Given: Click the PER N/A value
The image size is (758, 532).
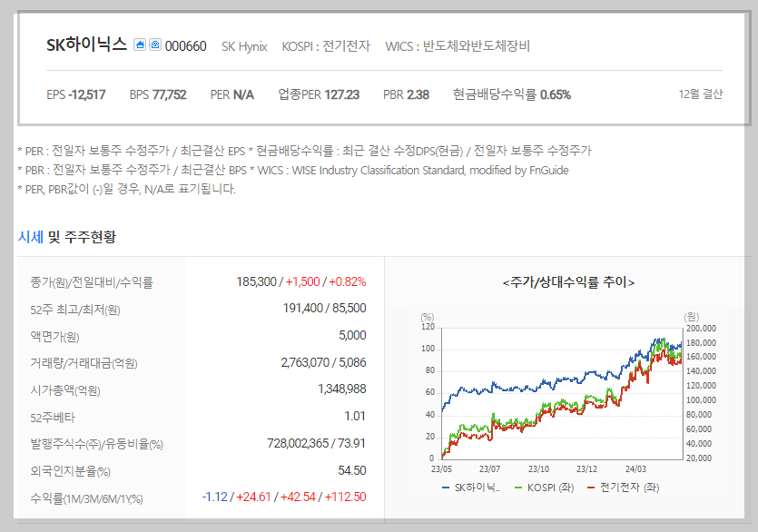Looking at the screenshot, I should pyautogui.click(x=232, y=94).
